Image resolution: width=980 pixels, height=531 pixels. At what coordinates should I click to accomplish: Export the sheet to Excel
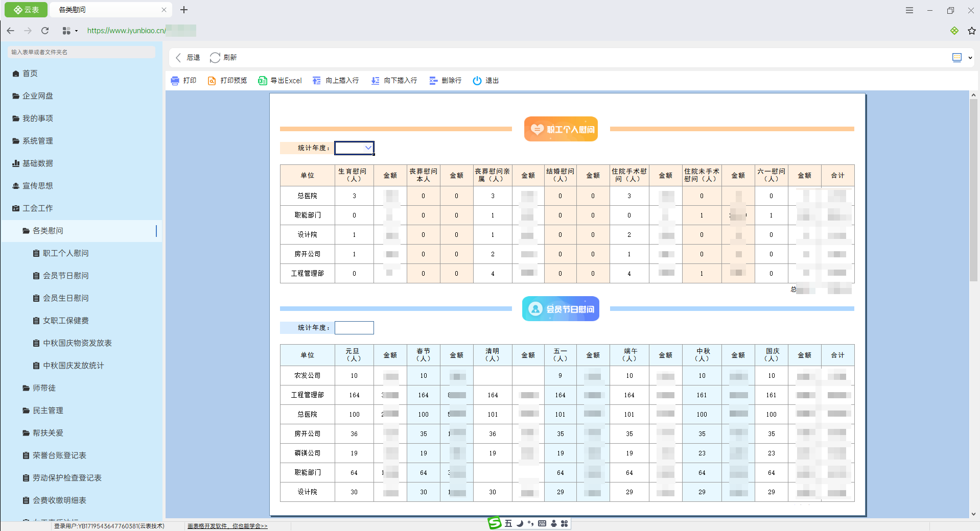click(x=279, y=81)
